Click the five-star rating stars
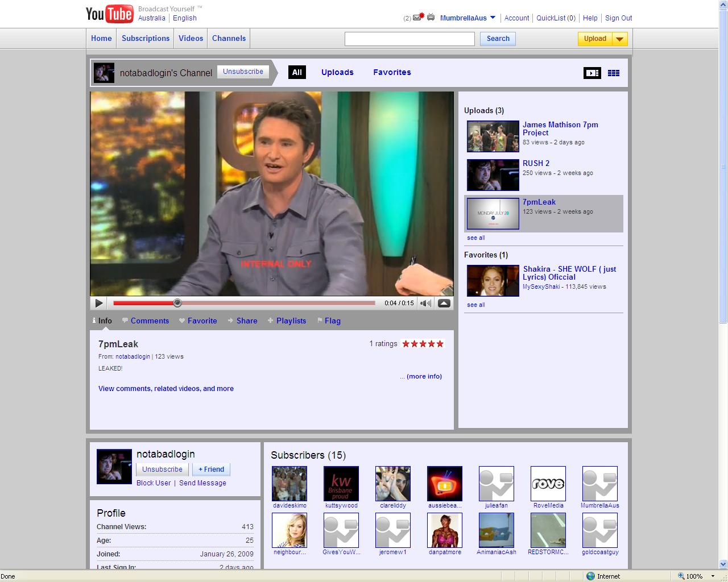This screenshot has height=582, width=728. click(423, 344)
